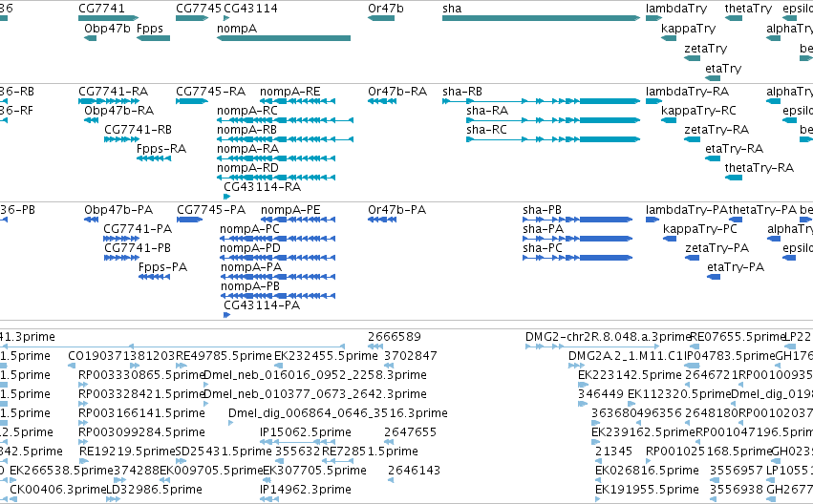
Task: Select transcript kappaTry-RC
Action: [x=698, y=111]
